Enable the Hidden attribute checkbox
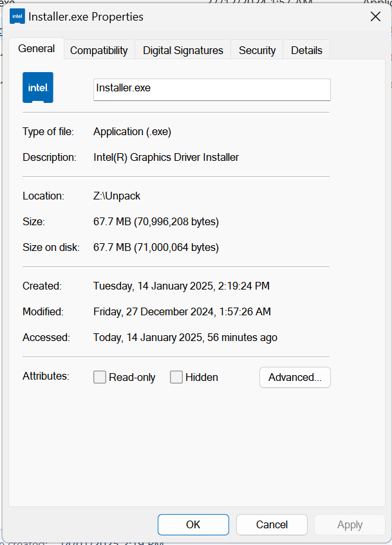Viewport: 392px width, 545px height. point(176,378)
